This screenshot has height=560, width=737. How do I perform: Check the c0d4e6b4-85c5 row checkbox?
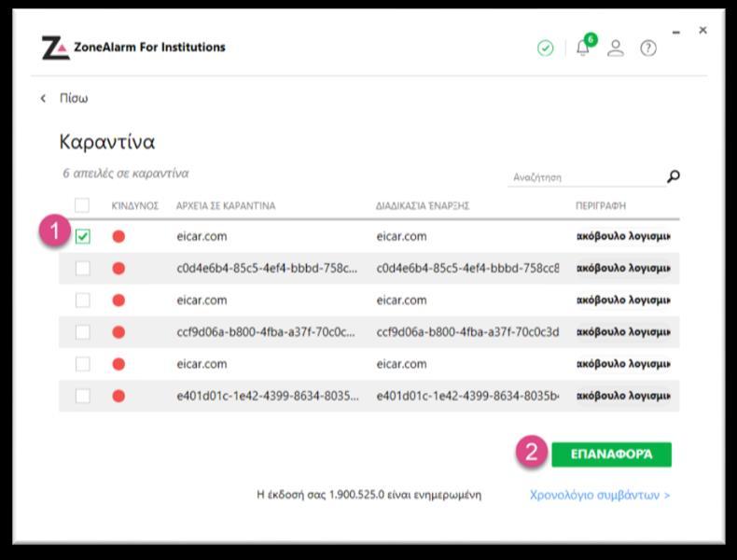pos(83,268)
